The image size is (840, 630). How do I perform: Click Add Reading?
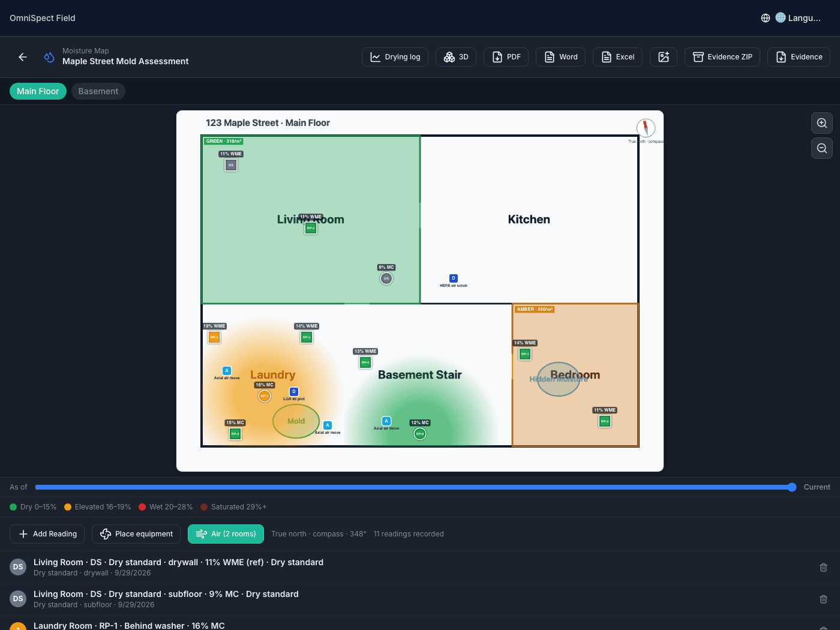point(47,534)
